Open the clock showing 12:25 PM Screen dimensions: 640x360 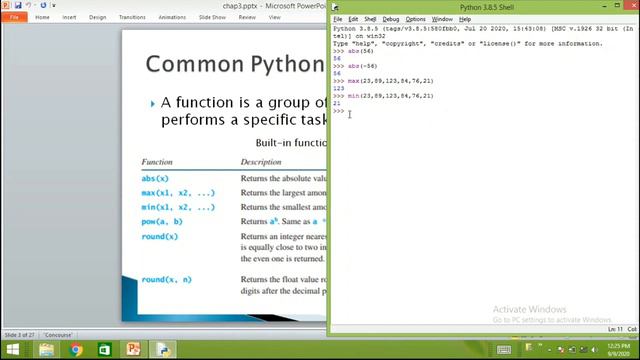pos(618,350)
